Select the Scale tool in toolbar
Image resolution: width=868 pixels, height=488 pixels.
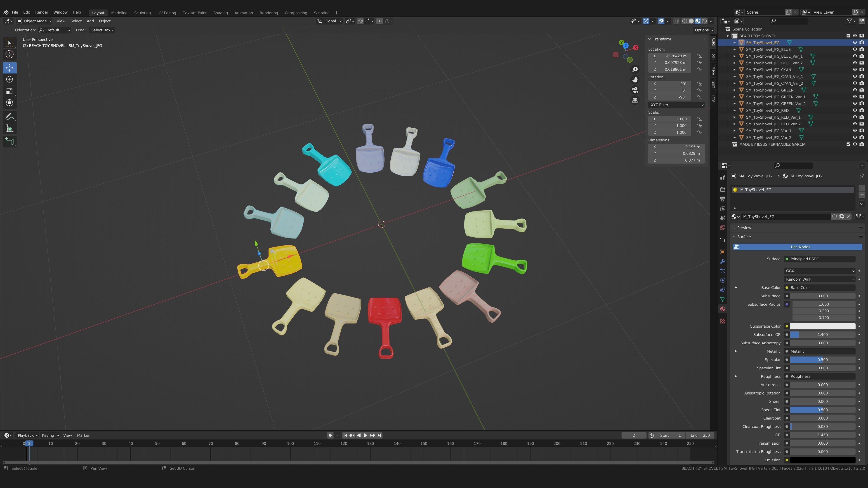point(9,91)
